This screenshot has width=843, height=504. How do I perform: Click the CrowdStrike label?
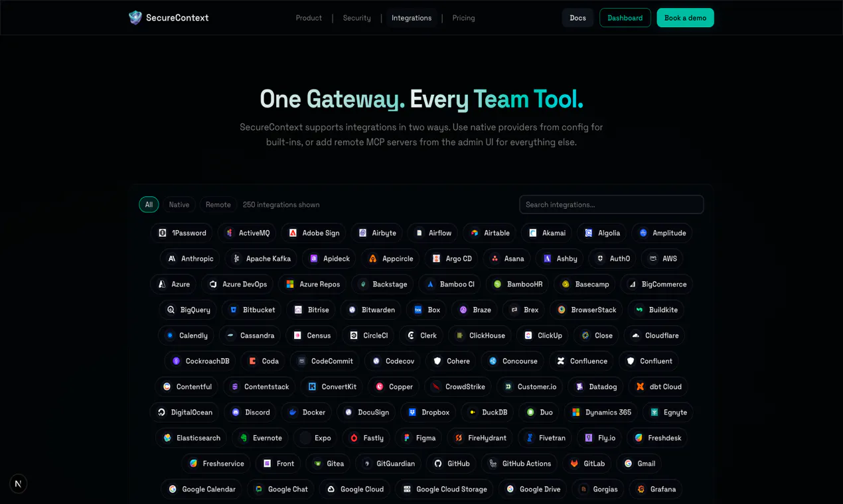pos(465,387)
